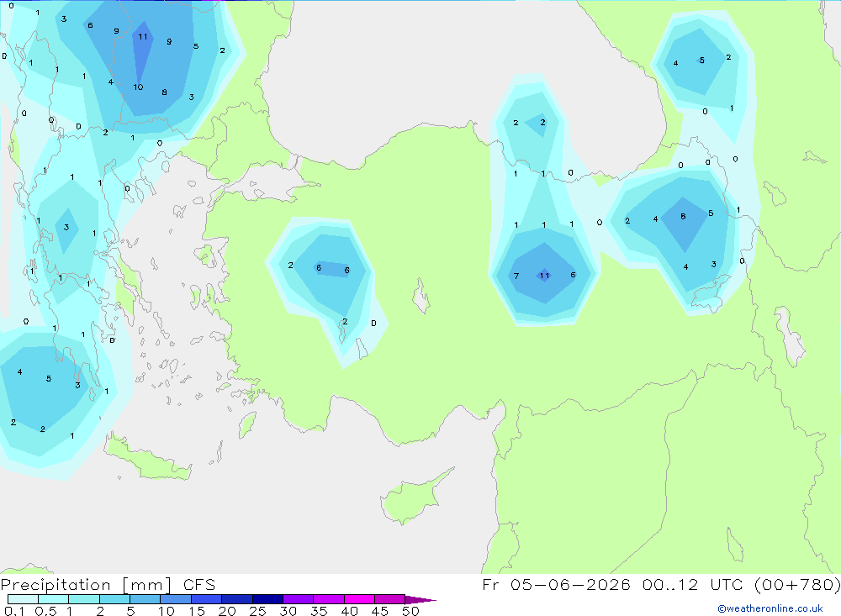This screenshot has width=841, height=616.
Task: Select the precipitation value '10' on the map
Action: (x=138, y=87)
